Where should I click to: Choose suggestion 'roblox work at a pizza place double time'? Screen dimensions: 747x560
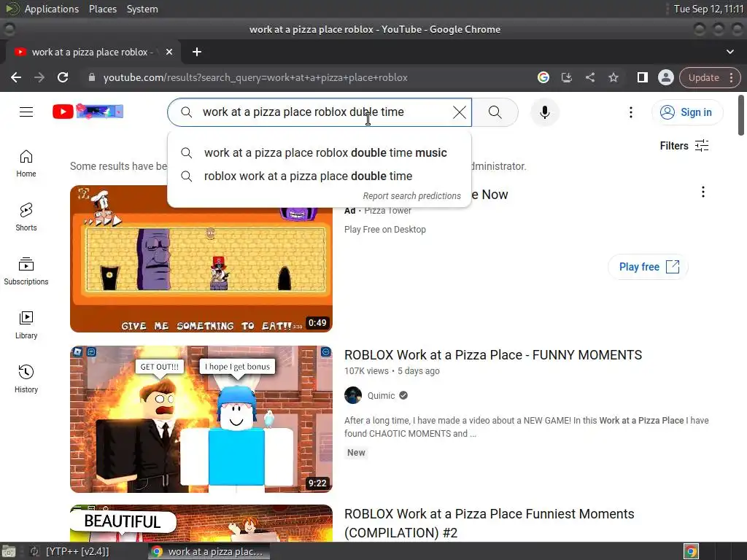[x=320, y=176]
